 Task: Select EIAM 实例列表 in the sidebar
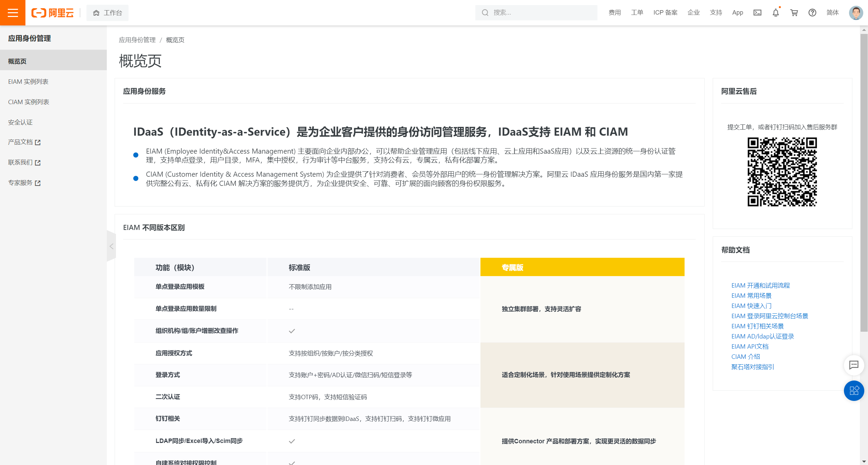click(x=28, y=81)
